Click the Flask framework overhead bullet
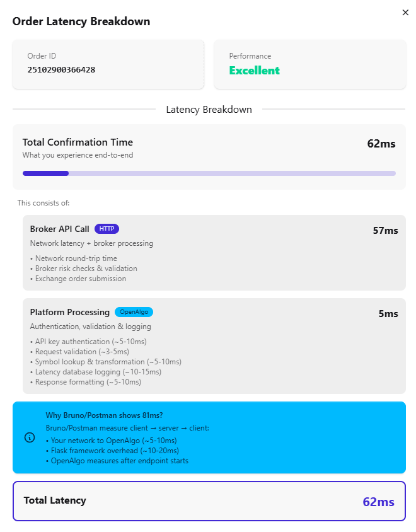The image size is (416, 532). [x=112, y=451]
